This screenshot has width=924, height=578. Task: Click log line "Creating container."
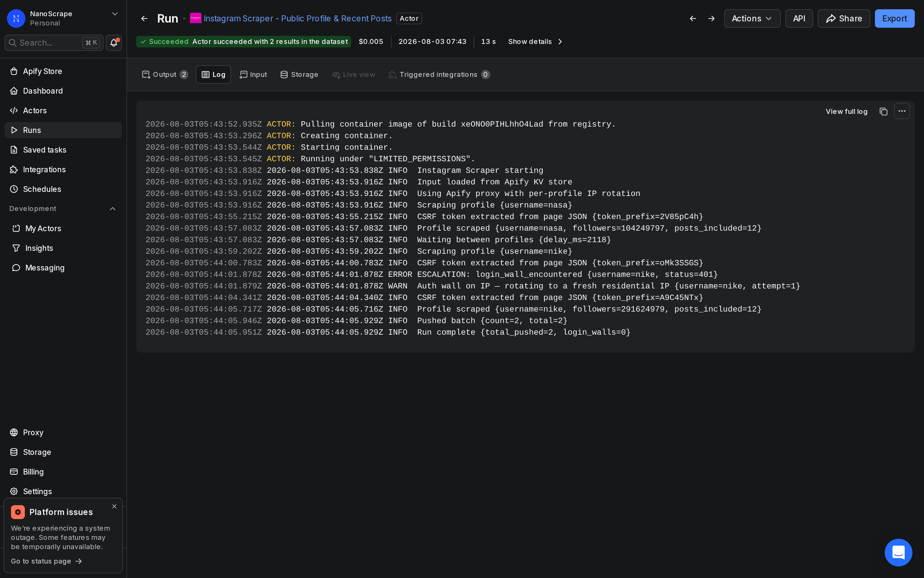pos(269,136)
